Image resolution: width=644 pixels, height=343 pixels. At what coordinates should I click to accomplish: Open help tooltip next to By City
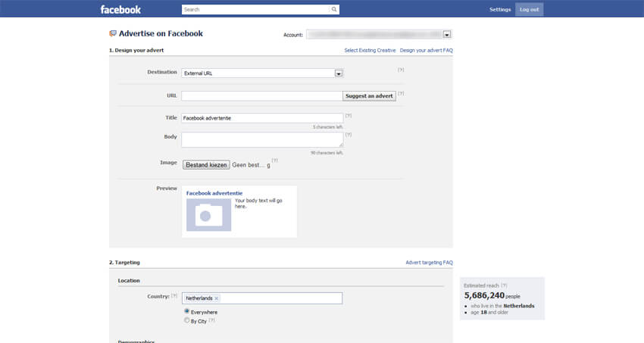[x=211, y=320]
